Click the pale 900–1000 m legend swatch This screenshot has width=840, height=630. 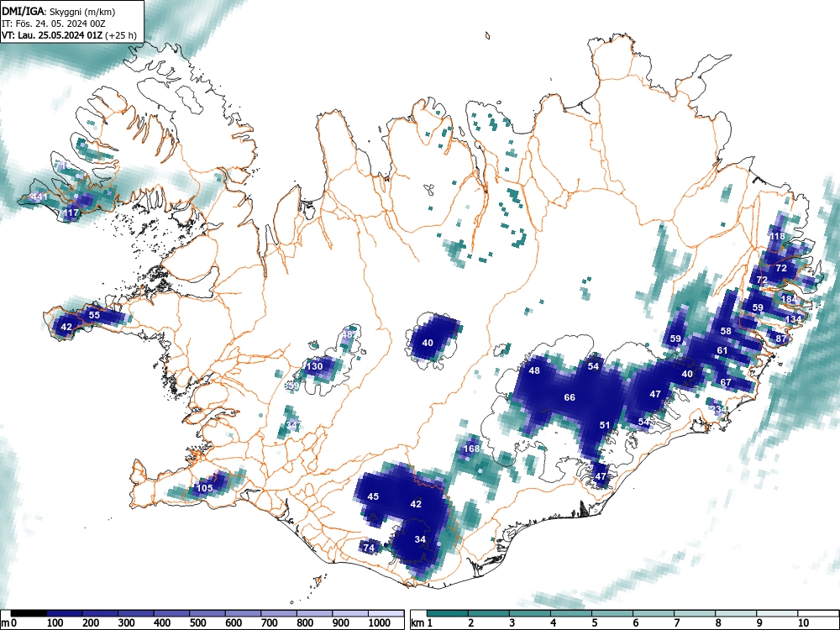(350, 613)
